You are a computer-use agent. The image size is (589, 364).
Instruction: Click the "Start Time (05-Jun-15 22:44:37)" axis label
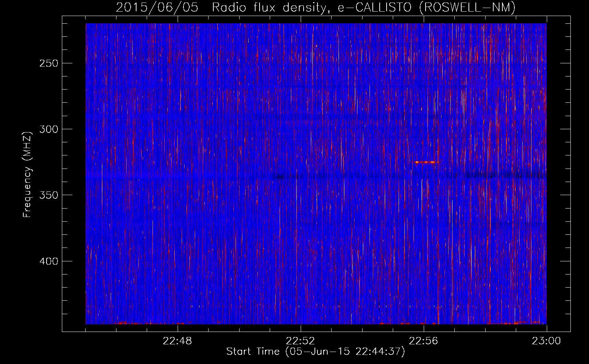[316, 351]
